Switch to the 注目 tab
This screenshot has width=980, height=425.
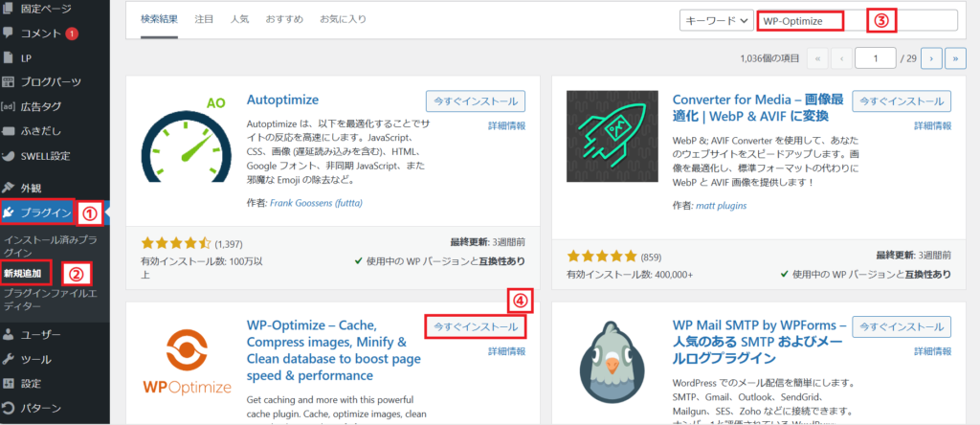[x=204, y=19]
